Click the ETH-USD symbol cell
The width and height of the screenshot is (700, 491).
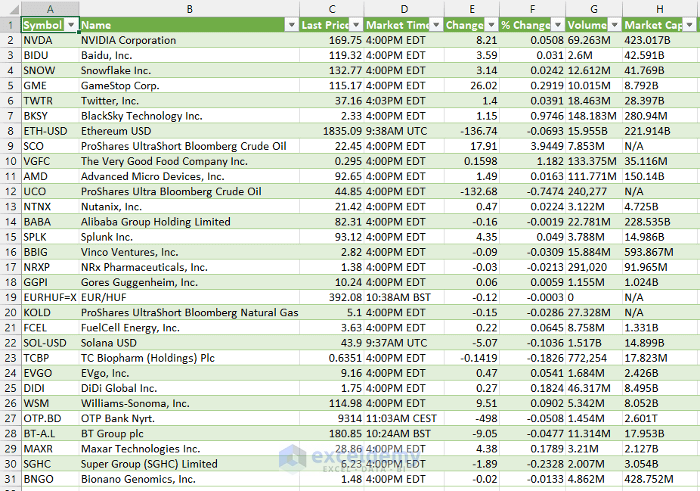click(50, 131)
